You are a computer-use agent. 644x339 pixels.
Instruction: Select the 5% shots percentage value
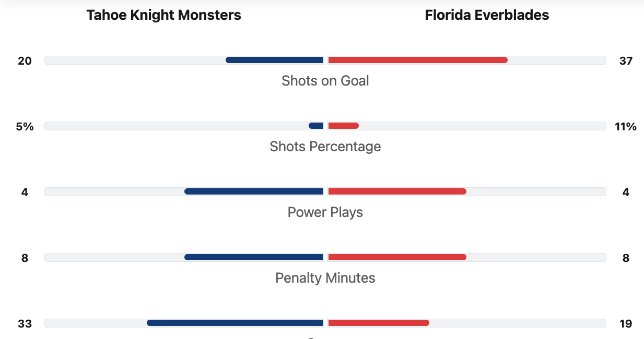(x=25, y=127)
